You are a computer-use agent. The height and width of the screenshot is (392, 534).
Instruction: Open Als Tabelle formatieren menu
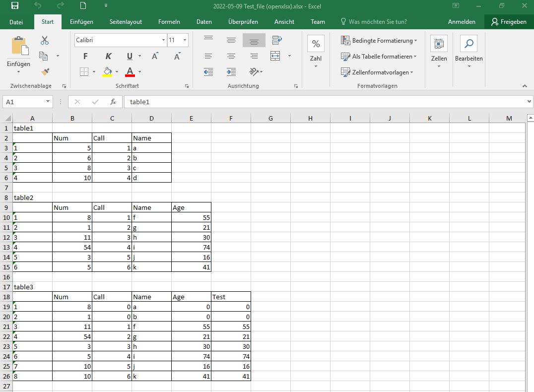tap(379, 57)
